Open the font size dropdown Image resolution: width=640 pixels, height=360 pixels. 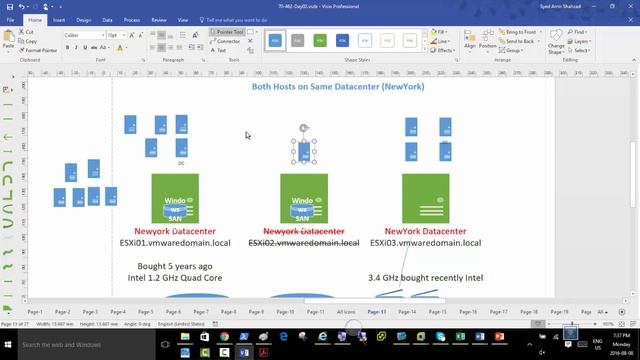point(124,36)
